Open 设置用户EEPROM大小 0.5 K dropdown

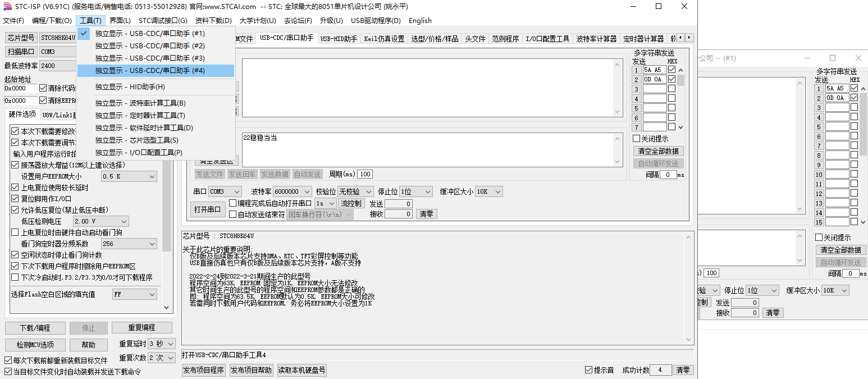[129, 176]
